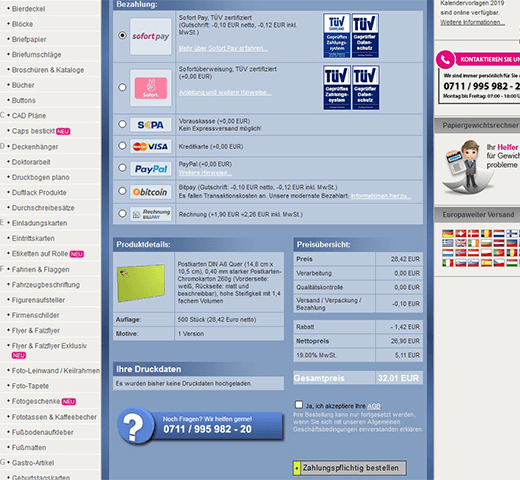Screen dimensions: 520x480
Task: Click the MasterCard VISA logo
Action: (x=151, y=146)
